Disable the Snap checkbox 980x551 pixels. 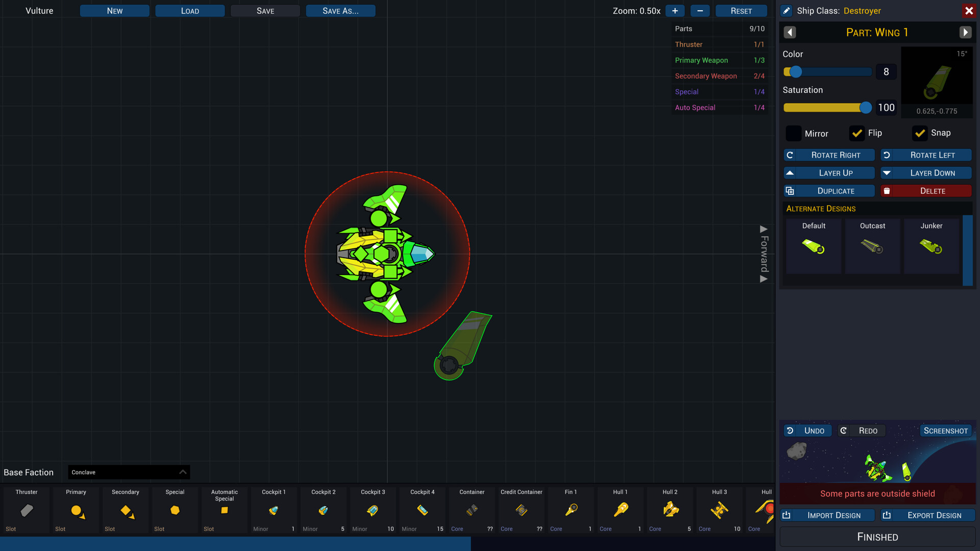pos(920,133)
